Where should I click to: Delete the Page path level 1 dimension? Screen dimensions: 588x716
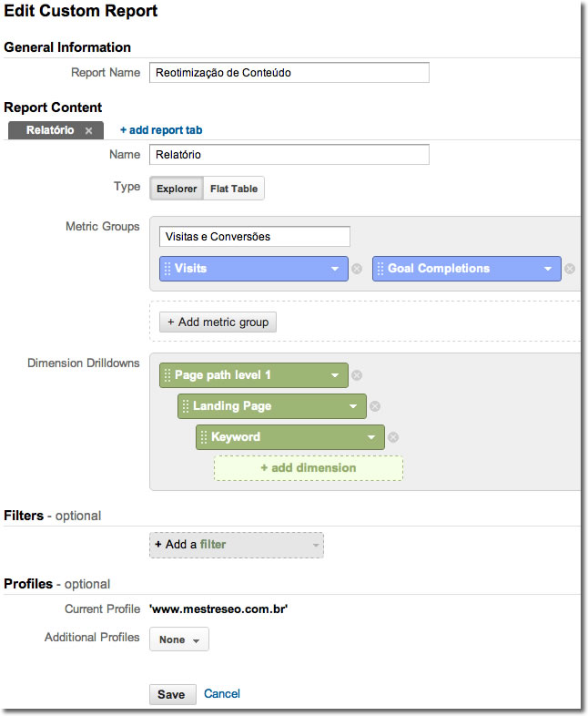pos(357,375)
